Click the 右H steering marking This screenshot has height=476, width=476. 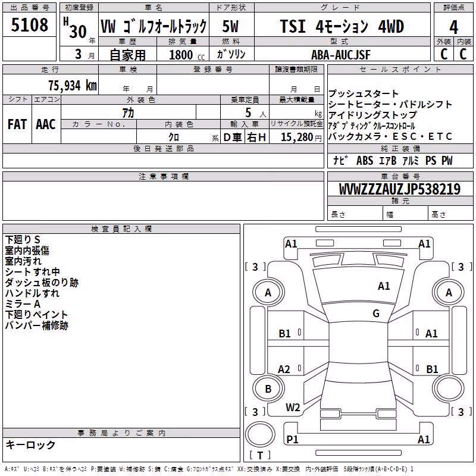pos(256,137)
